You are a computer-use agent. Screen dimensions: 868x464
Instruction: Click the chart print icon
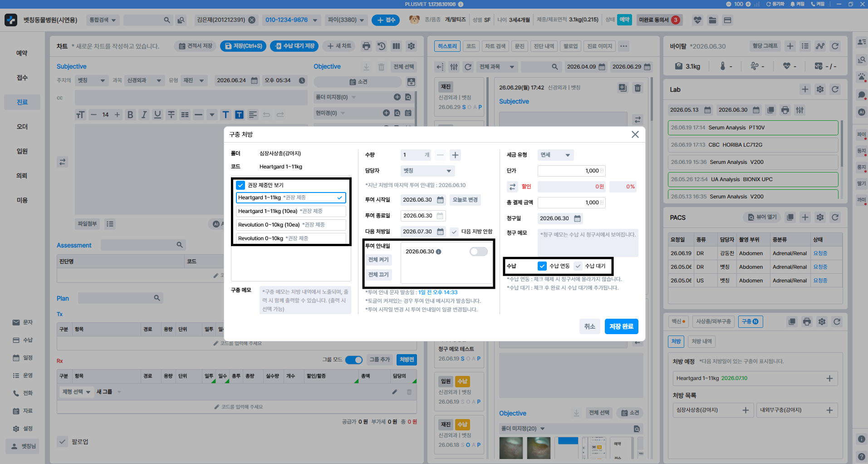tap(366, 46)
